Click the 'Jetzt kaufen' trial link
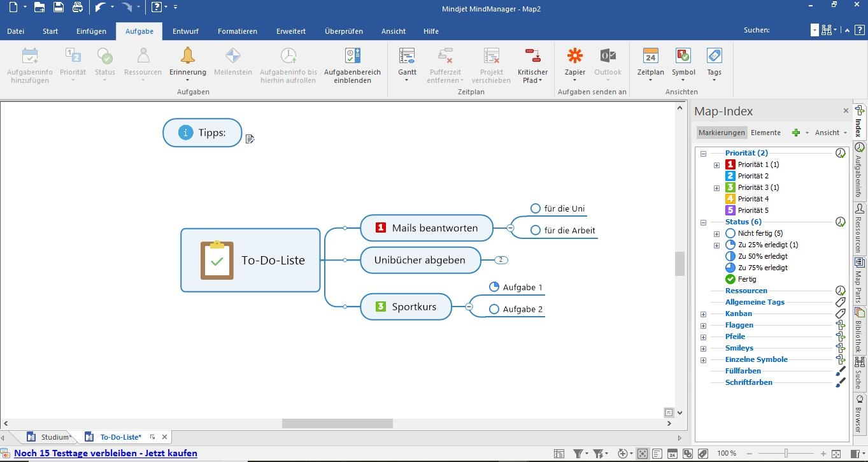 [106, 454]
